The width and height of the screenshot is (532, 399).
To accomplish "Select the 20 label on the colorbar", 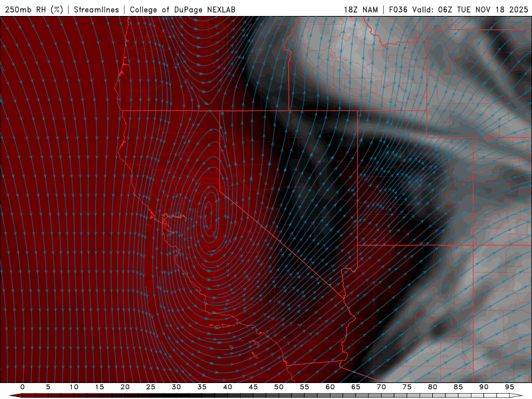I will point(125,387).
